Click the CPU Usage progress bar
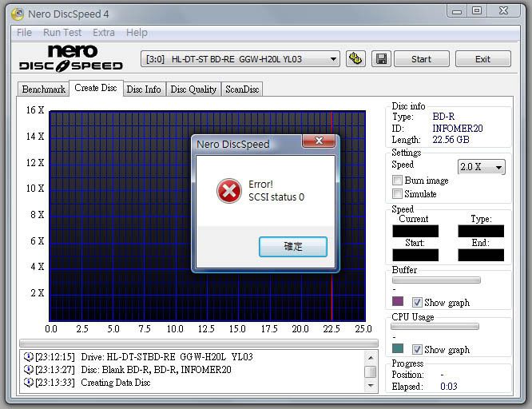Viewport: 532px width, 409px height. [435, 327]
